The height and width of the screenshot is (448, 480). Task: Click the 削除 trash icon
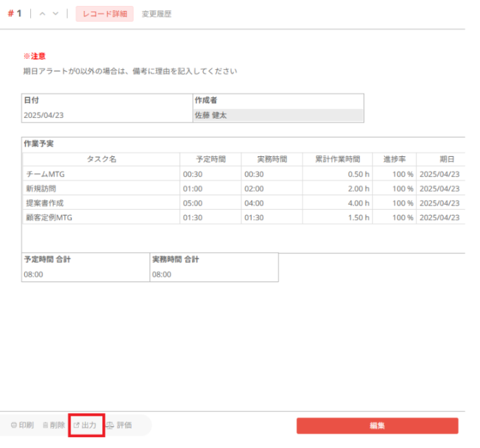45,425
